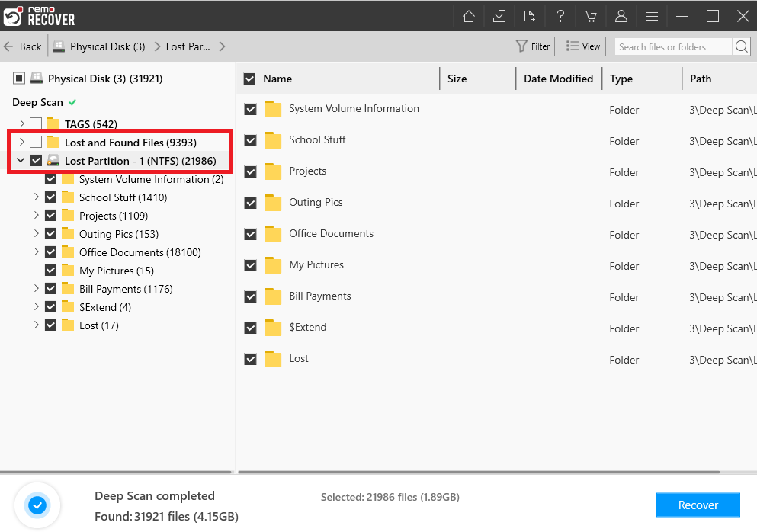The height and width of the screenshot is (532, 757).
Task: Select System Volume Information (2) tree item
Action: point(151,179)
